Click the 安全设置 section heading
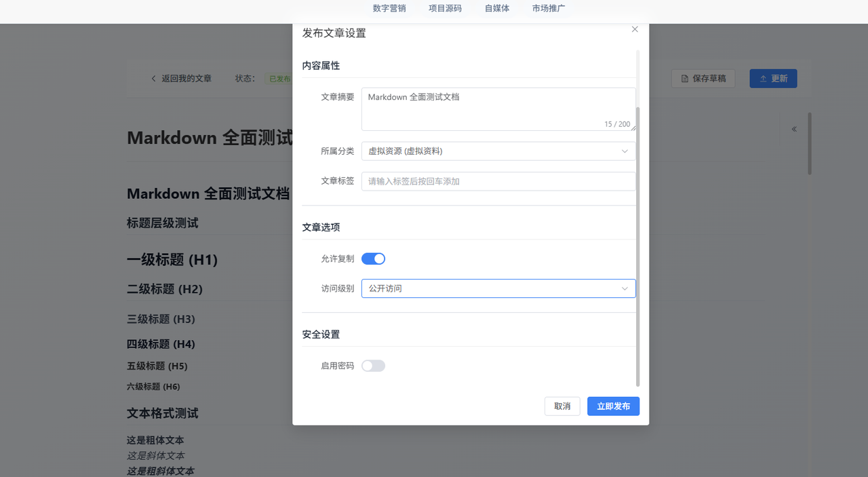This screenshot has height=477, width=868. pos(321,335)
